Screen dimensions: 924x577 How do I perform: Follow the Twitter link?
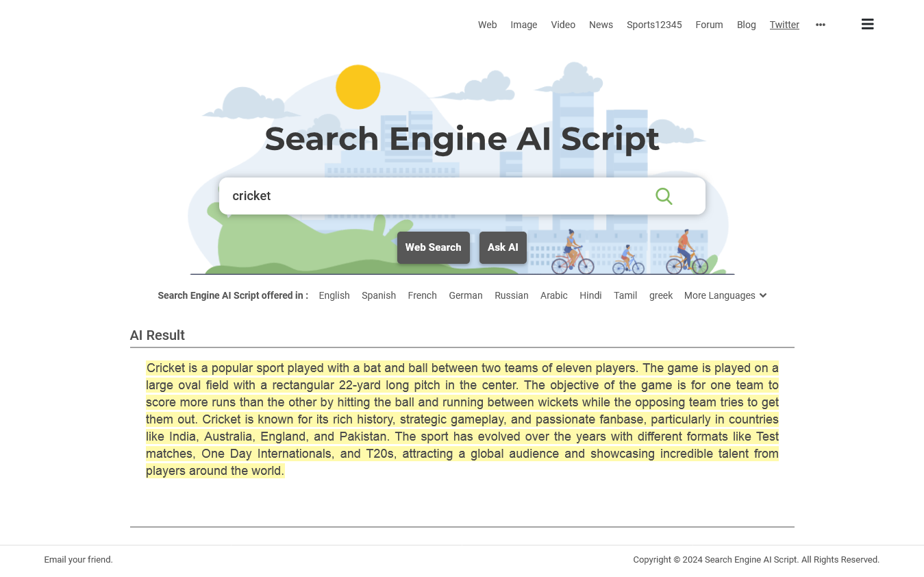point(784,25)
